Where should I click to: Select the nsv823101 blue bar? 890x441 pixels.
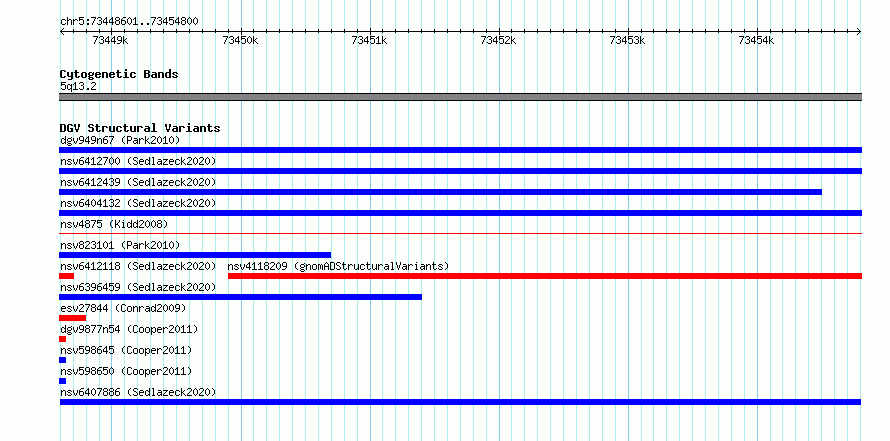tap(195, 255)
